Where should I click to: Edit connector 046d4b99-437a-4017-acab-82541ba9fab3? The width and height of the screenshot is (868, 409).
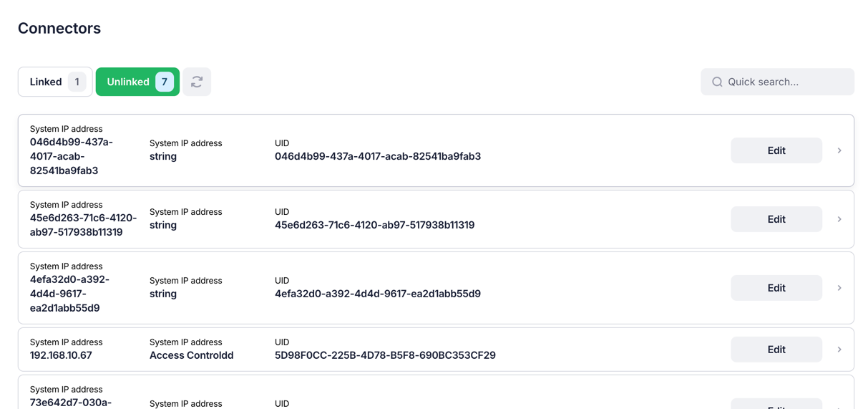pos(776,150)
